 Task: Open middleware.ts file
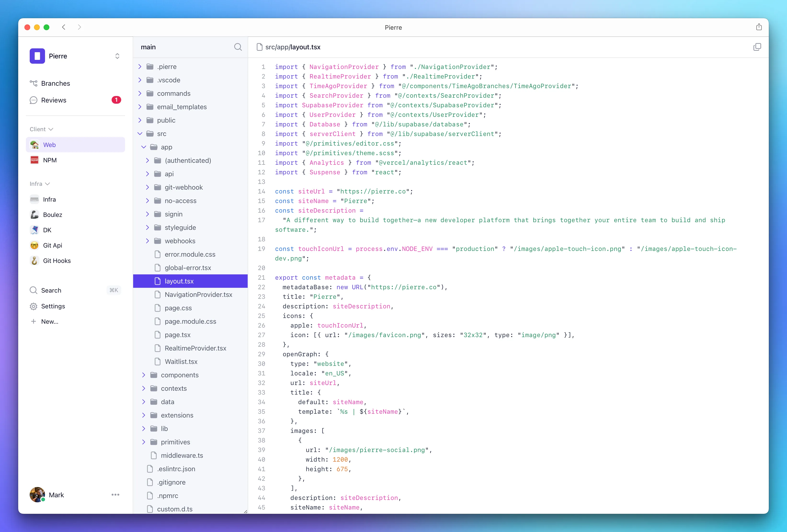point(190,455)
